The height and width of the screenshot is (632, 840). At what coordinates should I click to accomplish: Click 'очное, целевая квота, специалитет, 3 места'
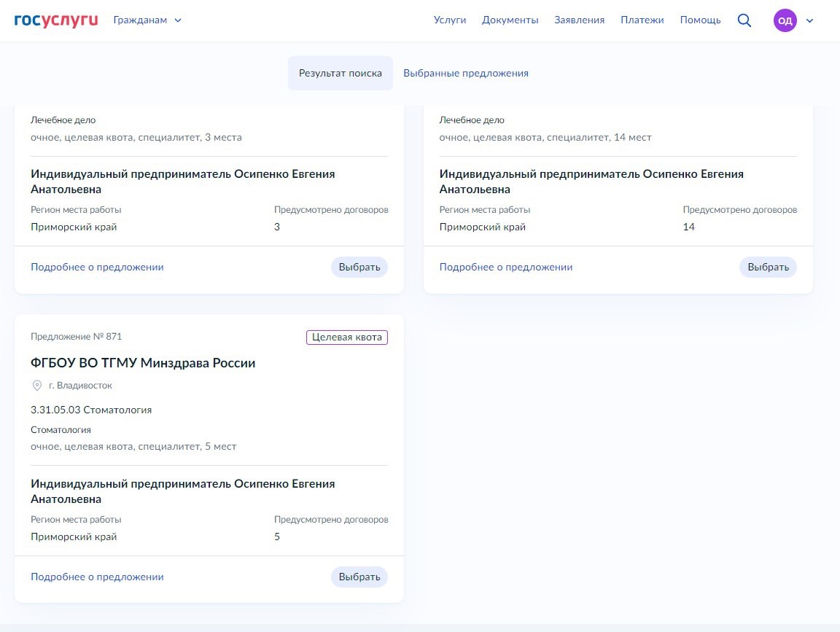coord(136,137)
